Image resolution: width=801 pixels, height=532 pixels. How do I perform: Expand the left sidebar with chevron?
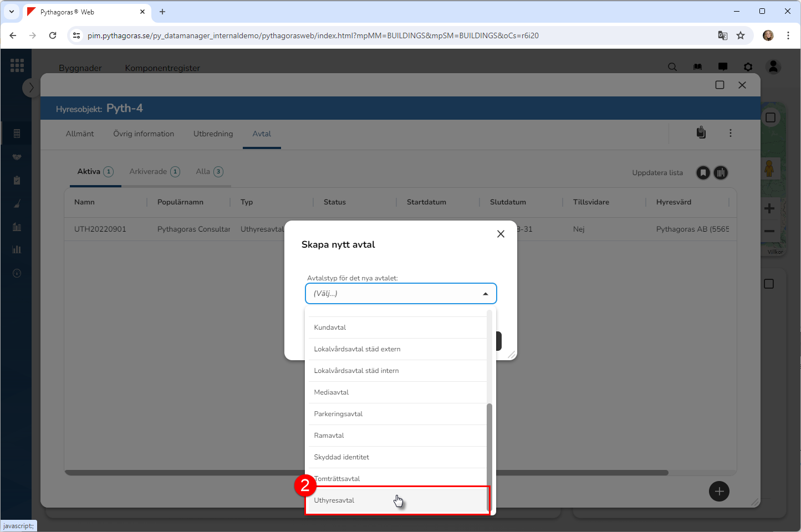(31, 88)
